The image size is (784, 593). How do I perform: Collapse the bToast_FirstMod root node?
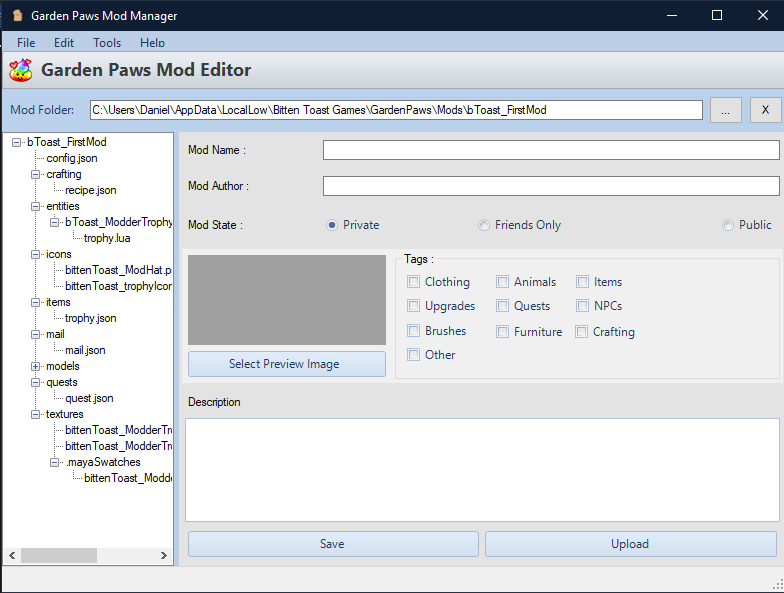[x=16, y=142]
